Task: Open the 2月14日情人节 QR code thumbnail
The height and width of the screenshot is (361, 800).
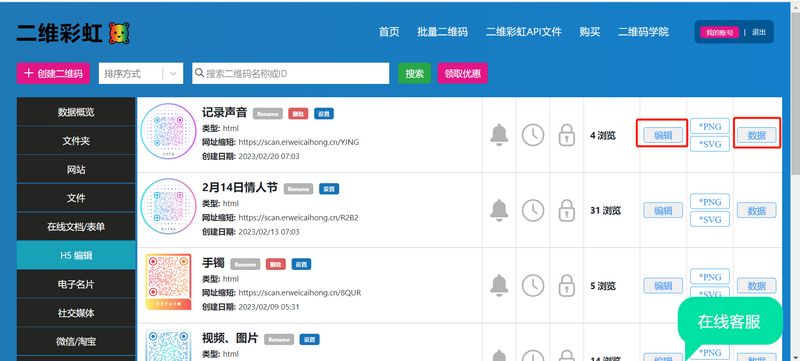Action: coord(168,207)
